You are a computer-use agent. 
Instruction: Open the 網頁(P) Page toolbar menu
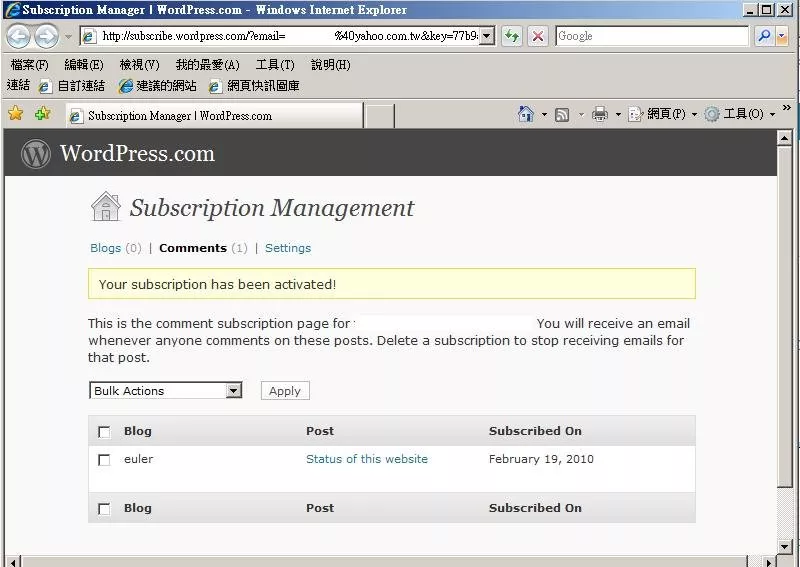coord(662,114)
